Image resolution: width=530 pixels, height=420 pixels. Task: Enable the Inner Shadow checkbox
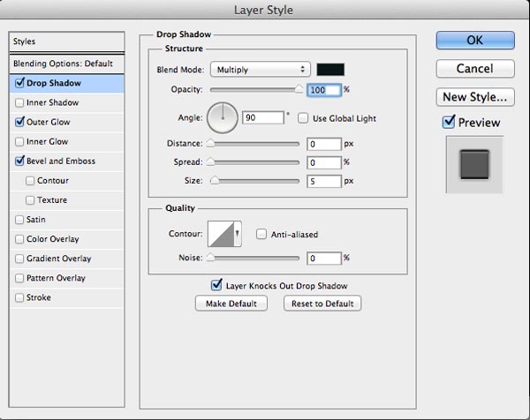pos(20,102)
